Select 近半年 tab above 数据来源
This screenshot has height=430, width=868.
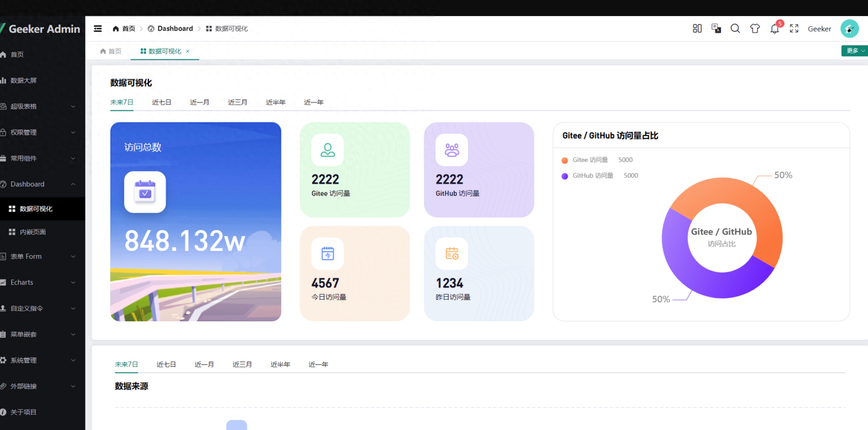pos(280,364)
